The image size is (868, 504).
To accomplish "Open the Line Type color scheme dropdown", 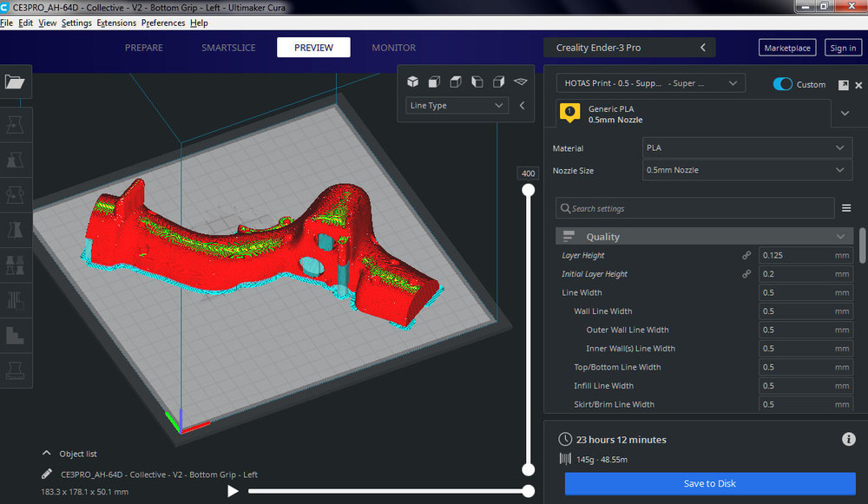I will pyautogui.click(x=457, y=105).
